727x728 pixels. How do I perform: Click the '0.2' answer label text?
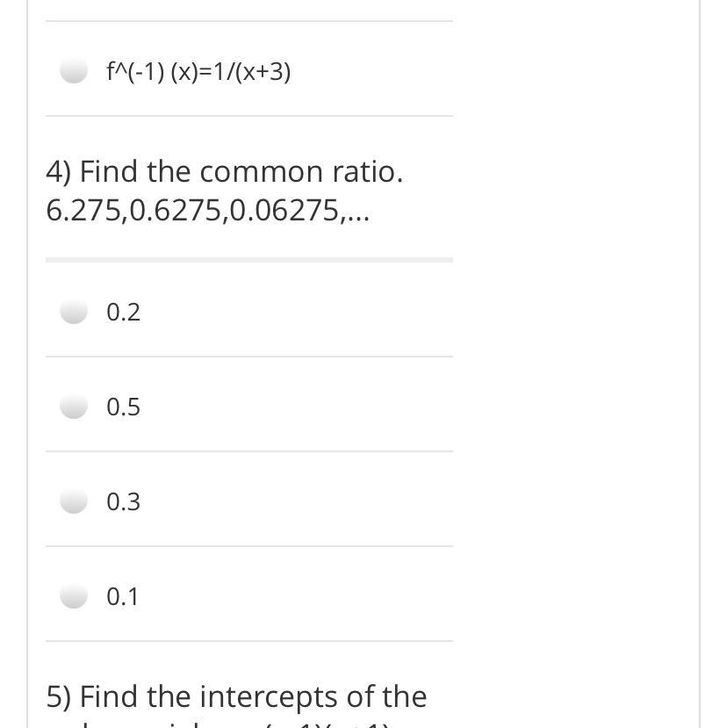[123, 313]
